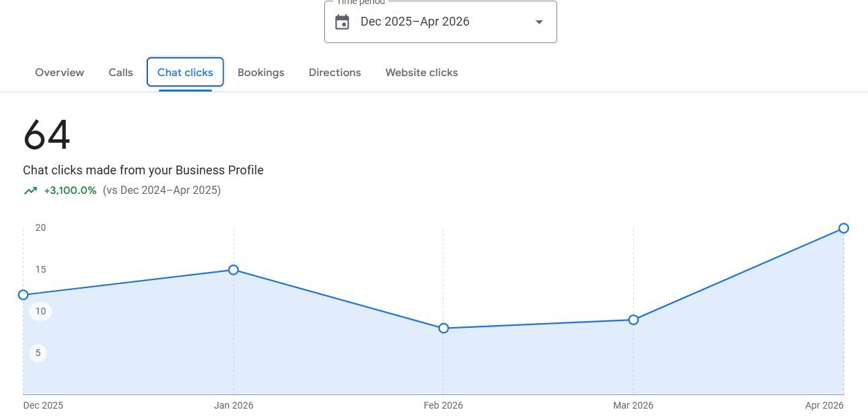Switch to the Overview tab

click(x=60, y=72)
